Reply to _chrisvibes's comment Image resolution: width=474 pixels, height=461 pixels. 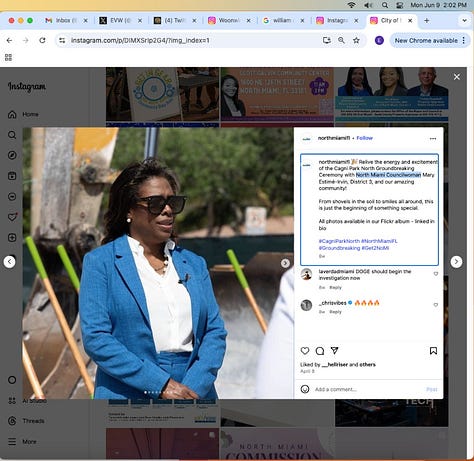click(335, 312)
